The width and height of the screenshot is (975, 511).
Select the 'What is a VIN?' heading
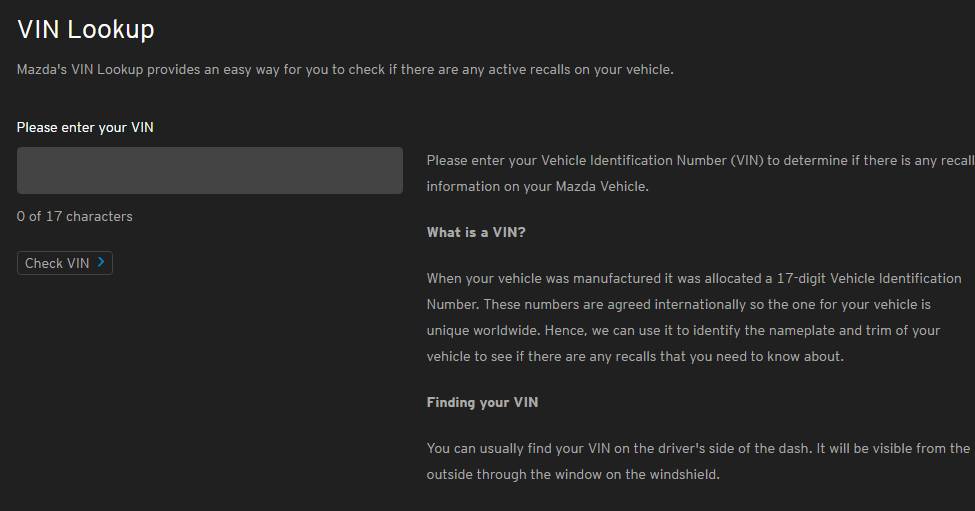476,232
